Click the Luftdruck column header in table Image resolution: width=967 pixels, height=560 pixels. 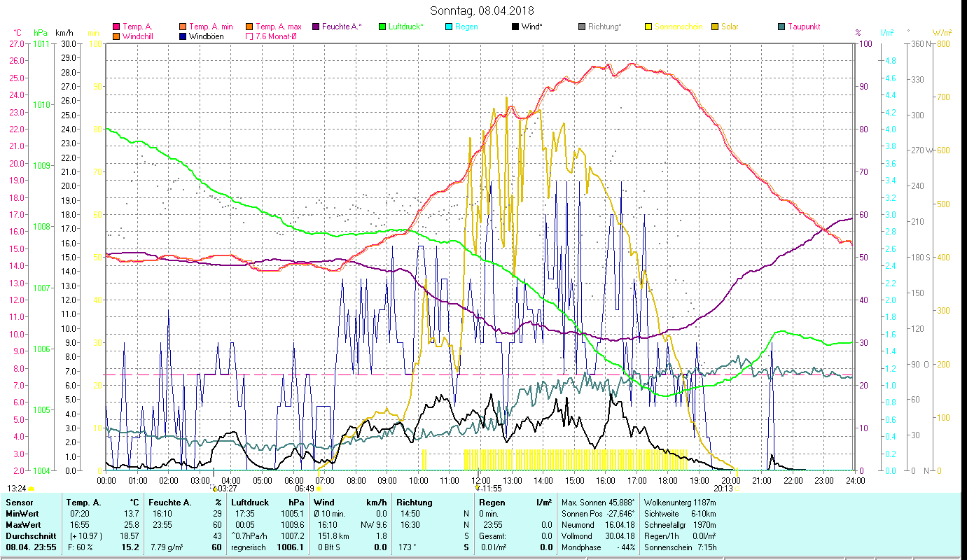(x=251, y=503)
